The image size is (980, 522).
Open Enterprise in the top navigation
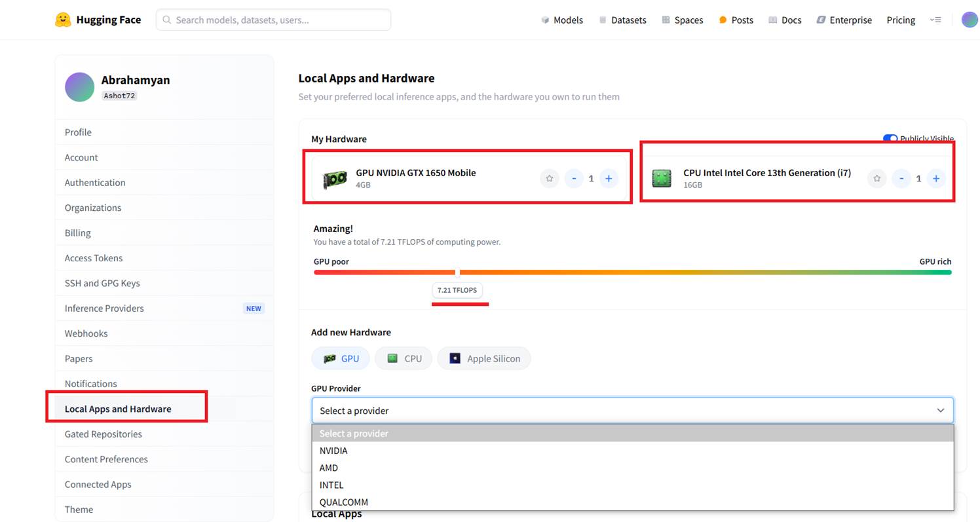click(x=844, y=20)
